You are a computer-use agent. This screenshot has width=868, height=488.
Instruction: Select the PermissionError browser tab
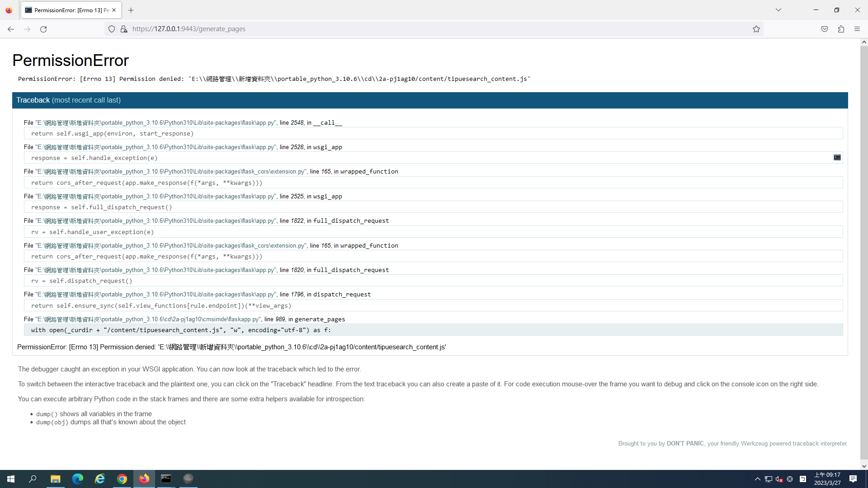(x=68, y=10)
